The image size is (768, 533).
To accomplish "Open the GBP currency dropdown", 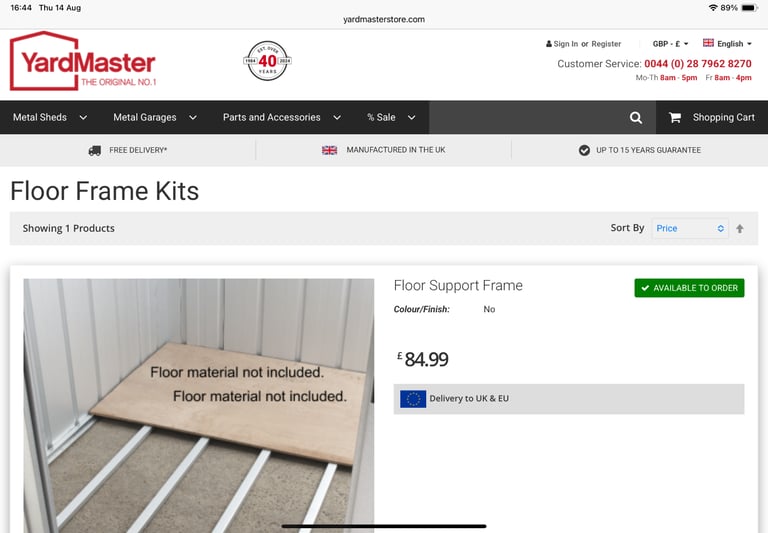I will pos(670,44).
